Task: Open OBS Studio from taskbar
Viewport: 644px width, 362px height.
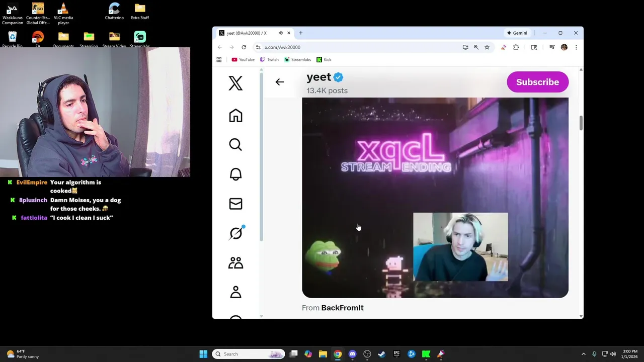Action: (x=367, y=354)
